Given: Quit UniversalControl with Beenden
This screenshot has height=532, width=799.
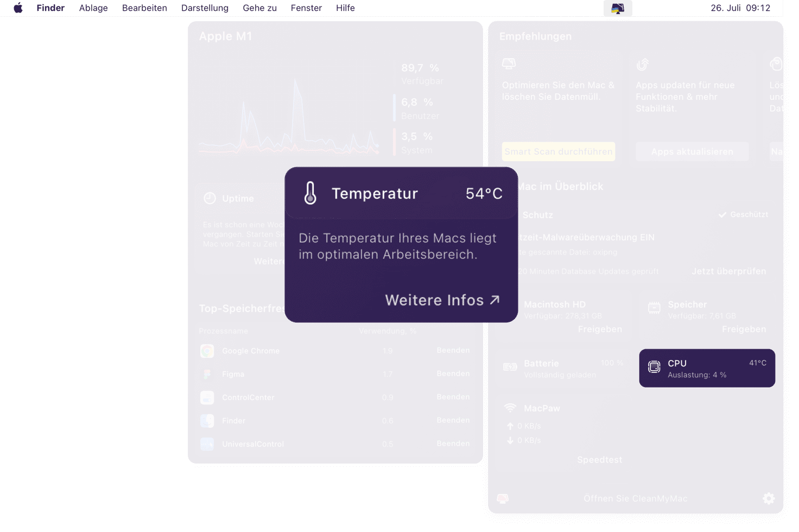Looking at the screenshot, I should point(453,444).
